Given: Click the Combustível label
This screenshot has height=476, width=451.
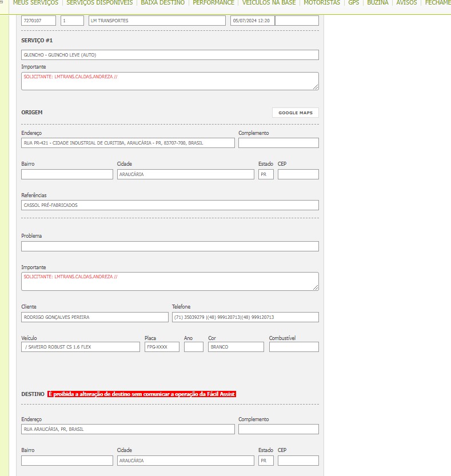Looking at the screenshot, I should 282,338.
